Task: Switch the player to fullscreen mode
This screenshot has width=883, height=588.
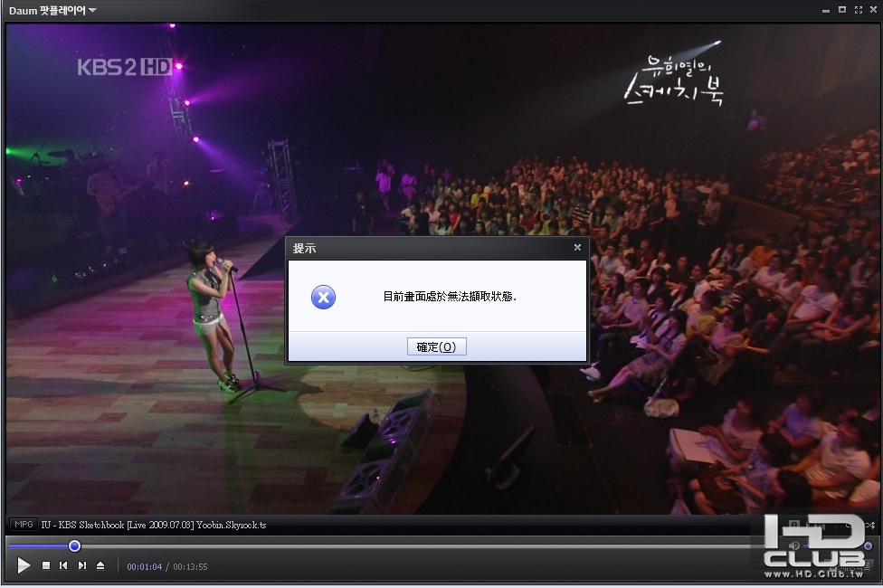Action: (859, 10)
